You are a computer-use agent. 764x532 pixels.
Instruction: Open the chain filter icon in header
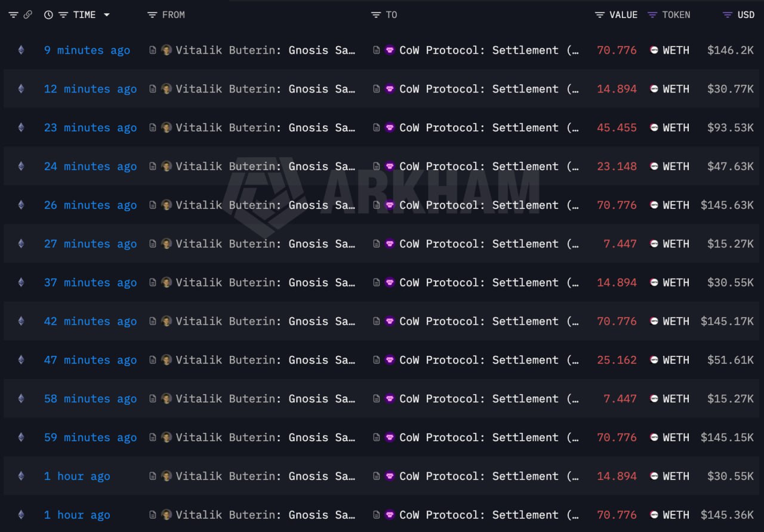pos(13,15)
